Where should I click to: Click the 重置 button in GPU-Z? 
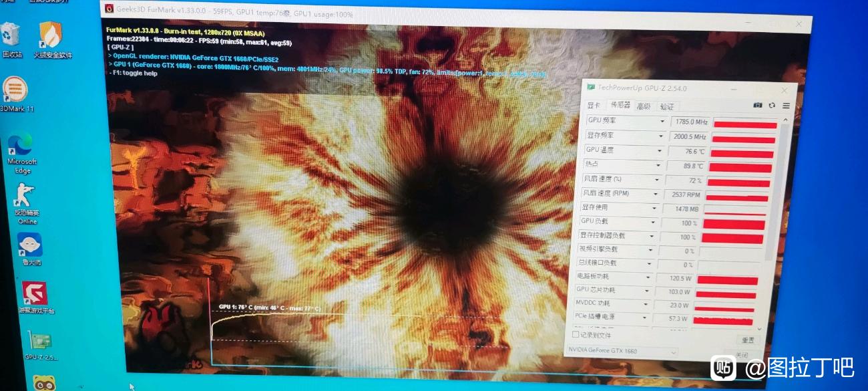747,340
